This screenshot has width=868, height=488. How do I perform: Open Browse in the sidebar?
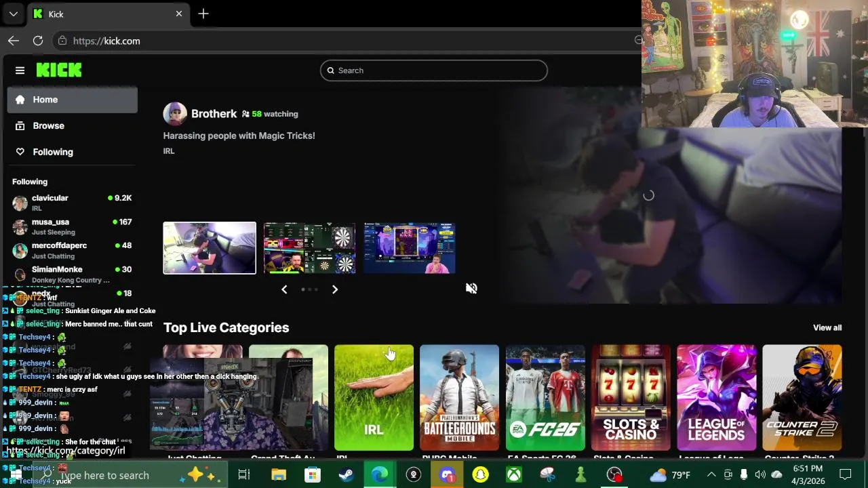pyautogui.click(x=73, y=125)
